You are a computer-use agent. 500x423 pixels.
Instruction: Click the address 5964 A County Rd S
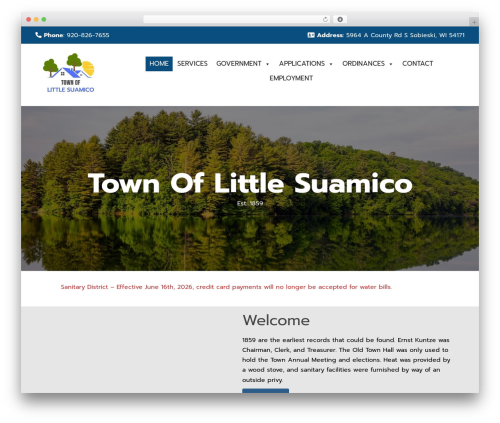click(x=405, y=35)
